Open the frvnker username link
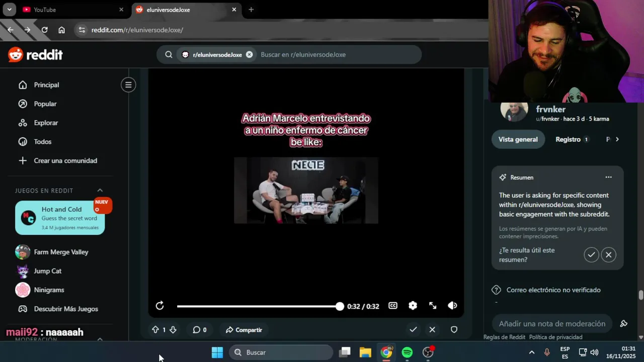The height and width of the screenshot is (362, 644). [550, 109]
